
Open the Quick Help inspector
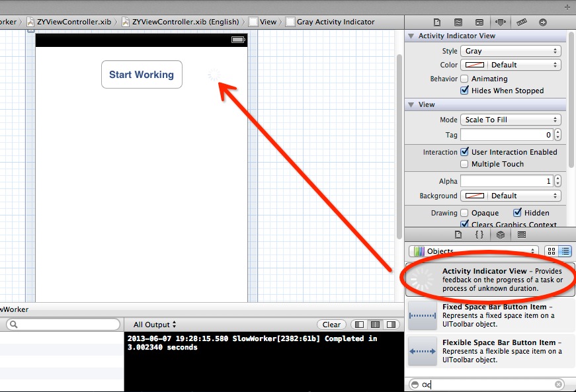click(x=458, y=22)
